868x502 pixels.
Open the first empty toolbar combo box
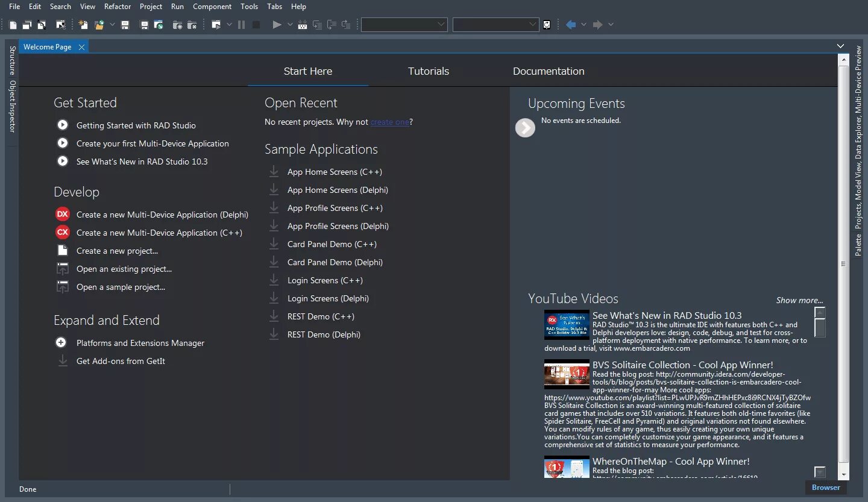tap(404, 25)
